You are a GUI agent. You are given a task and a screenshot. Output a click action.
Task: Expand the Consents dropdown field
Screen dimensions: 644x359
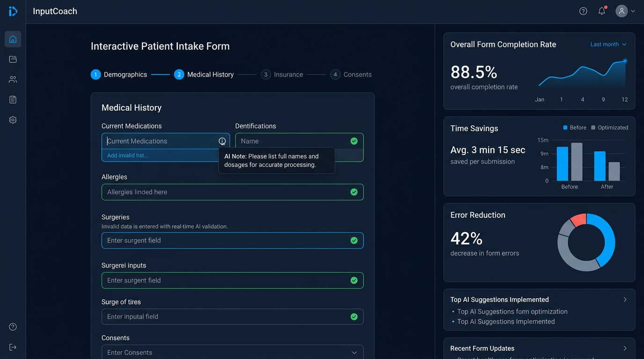coord(355,352)
